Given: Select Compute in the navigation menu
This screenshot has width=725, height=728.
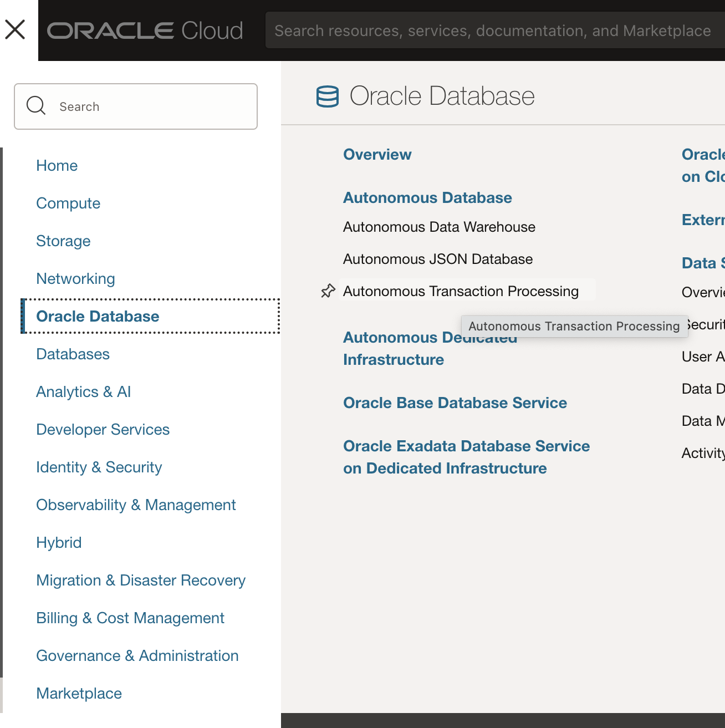Looking at the screenshot, I should point(68,203).
